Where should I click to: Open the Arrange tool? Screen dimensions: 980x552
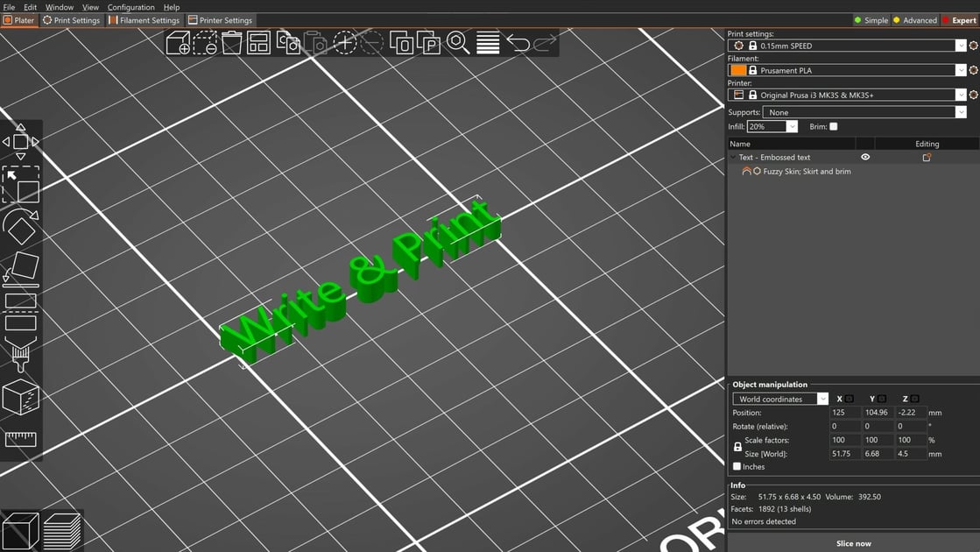pyautogui.click(x=257, y=42)
